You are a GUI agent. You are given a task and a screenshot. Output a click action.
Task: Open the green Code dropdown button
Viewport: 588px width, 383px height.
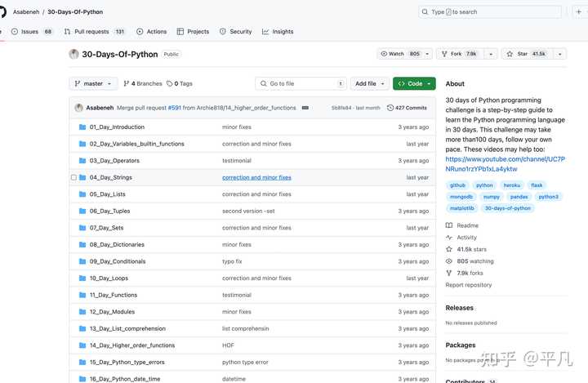pyautogui.click(x=414, y=83)
